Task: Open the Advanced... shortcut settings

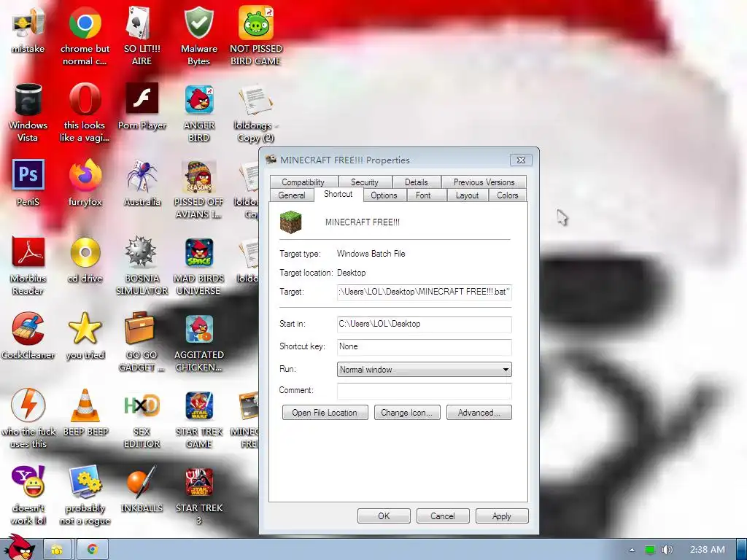Action: tap(479, 413)
